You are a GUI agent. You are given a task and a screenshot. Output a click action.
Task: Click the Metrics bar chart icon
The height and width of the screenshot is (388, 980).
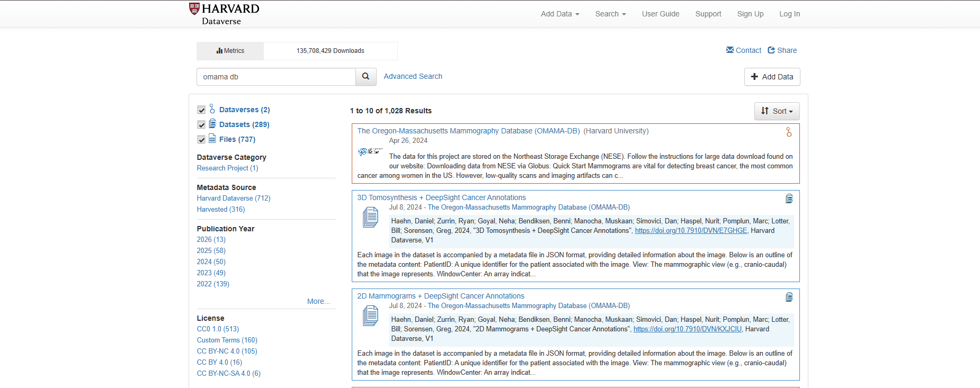click(219, 51)
